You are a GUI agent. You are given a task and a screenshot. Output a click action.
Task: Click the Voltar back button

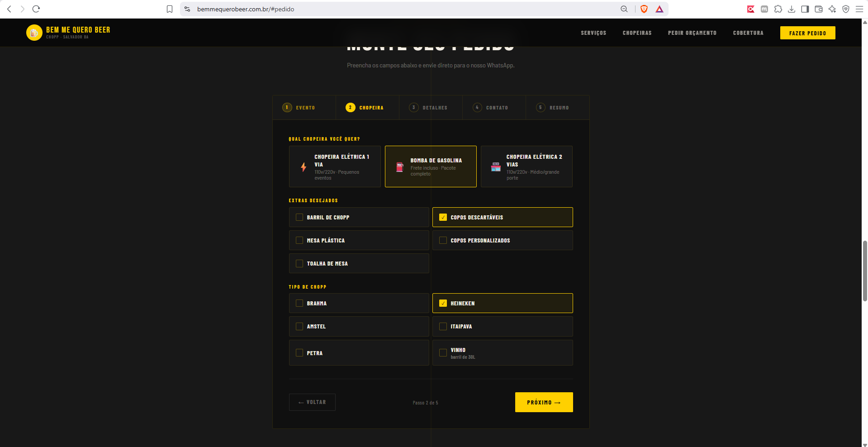coord(312,402)
